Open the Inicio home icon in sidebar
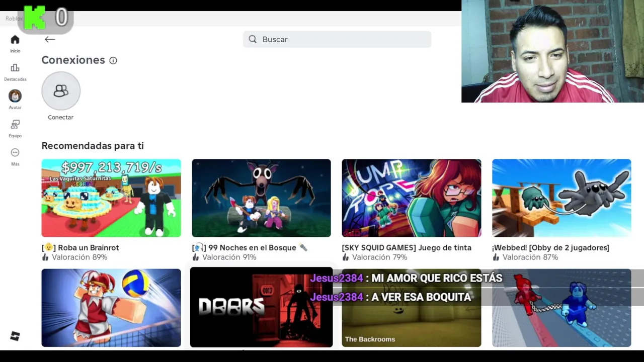Image resolution: width=644 pixels, height=362 pixels. tap(15, 40)
